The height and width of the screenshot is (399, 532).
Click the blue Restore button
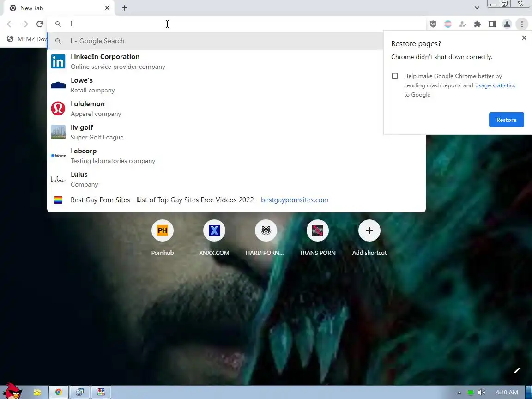coord(506,120)
